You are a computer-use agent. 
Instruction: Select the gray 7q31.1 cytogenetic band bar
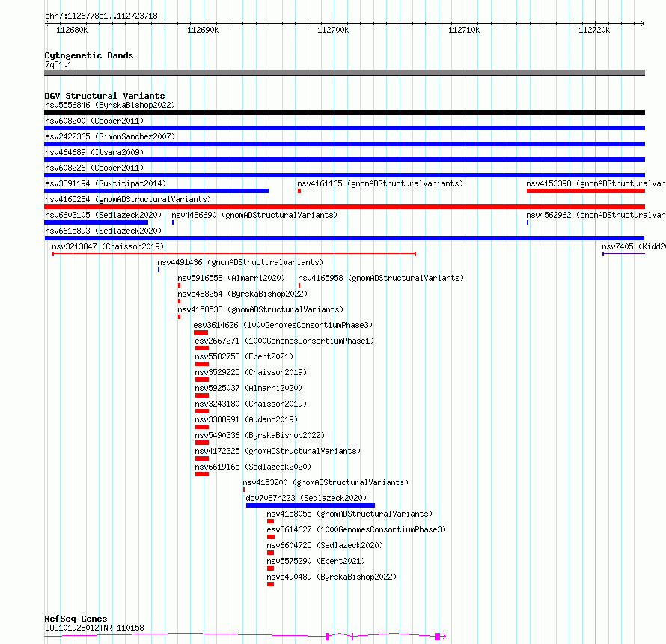coord(344,73)
